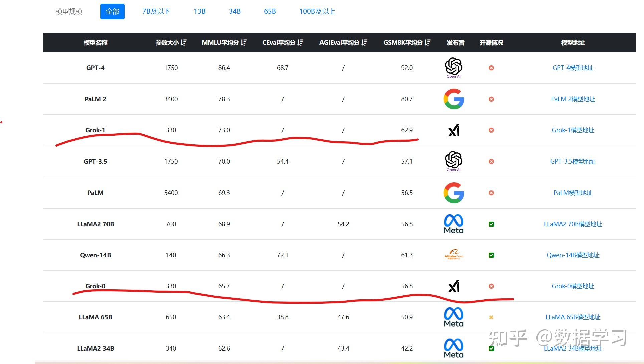Click red closed-source mark for GPT-4
This screenshot has height=364, width=644.
(x=491, y=68)
